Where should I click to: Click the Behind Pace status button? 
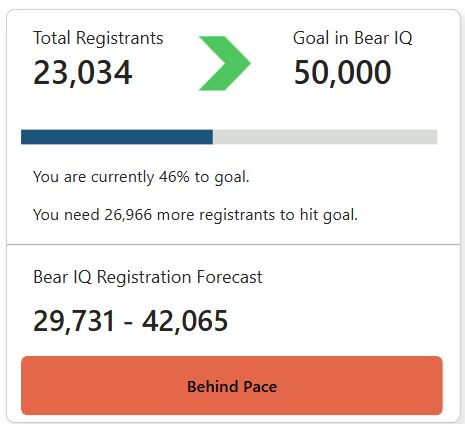(232, 386)
